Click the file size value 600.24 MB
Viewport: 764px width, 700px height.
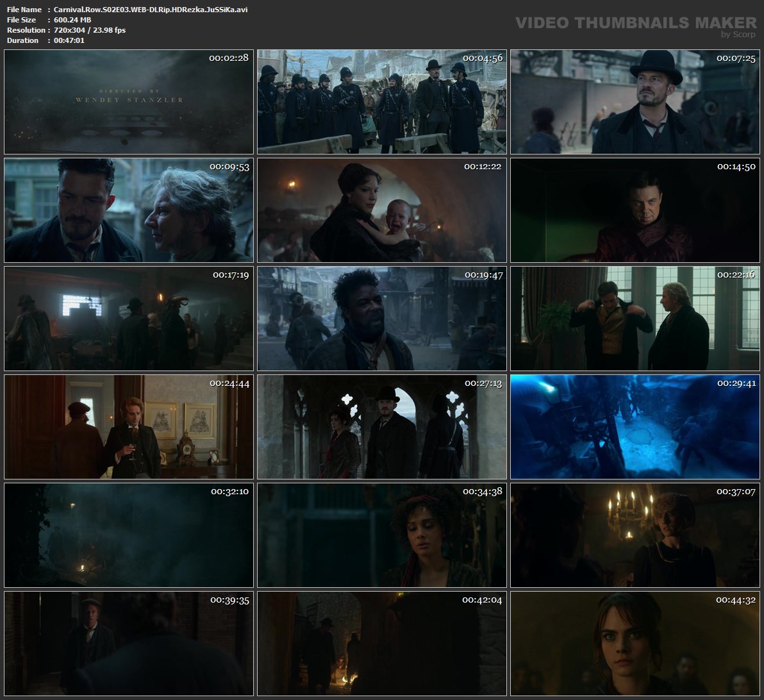72,20
